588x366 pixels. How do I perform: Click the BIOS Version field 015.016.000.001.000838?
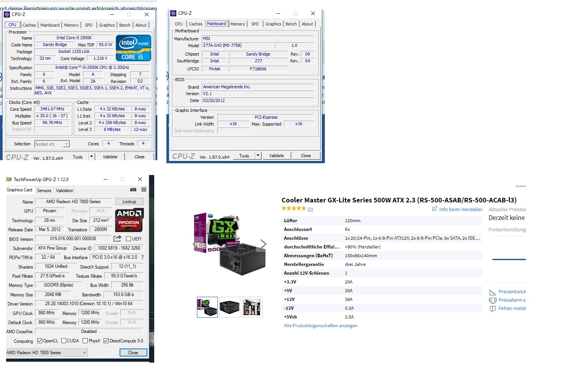(x=73, y=239)
